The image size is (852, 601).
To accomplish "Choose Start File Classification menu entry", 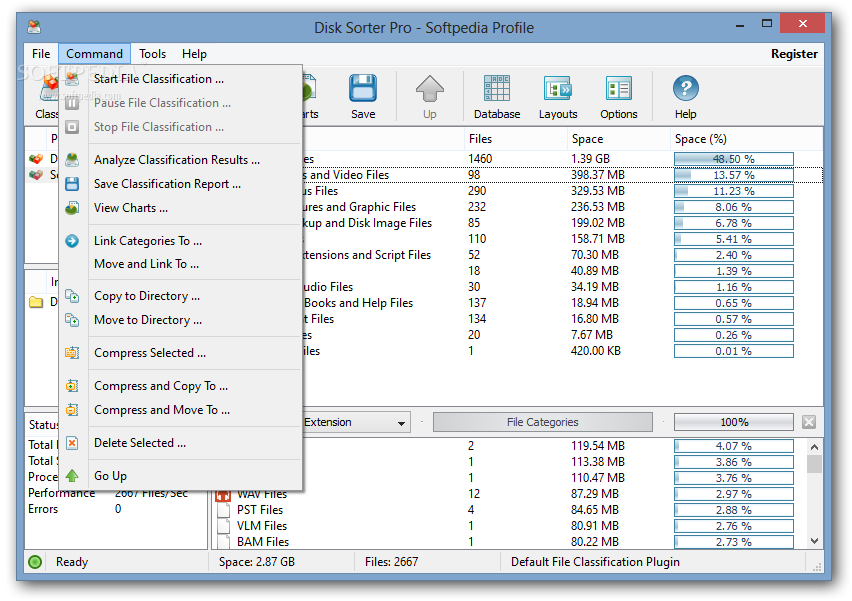I will [x=180, y=79].
